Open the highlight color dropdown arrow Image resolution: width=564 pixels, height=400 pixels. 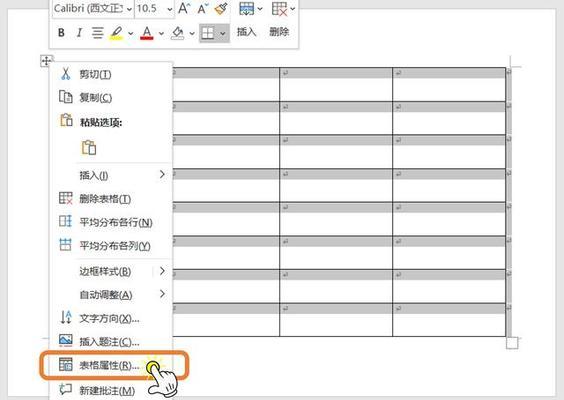click(x=130, y=33)
